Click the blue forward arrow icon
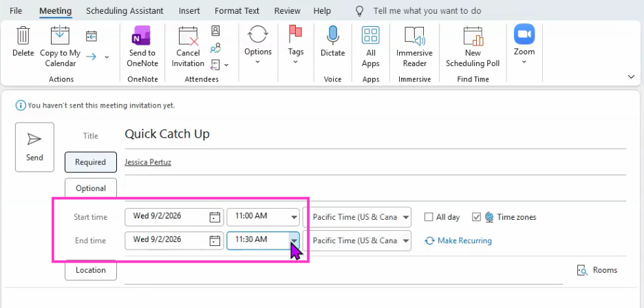644x308 pixels. (92, 57)
